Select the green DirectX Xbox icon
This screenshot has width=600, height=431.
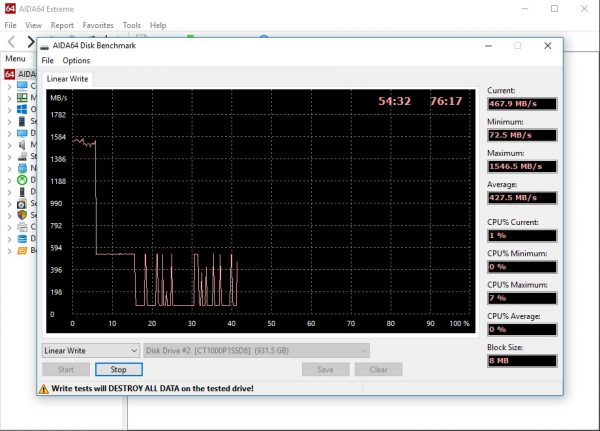coord(22,180)
